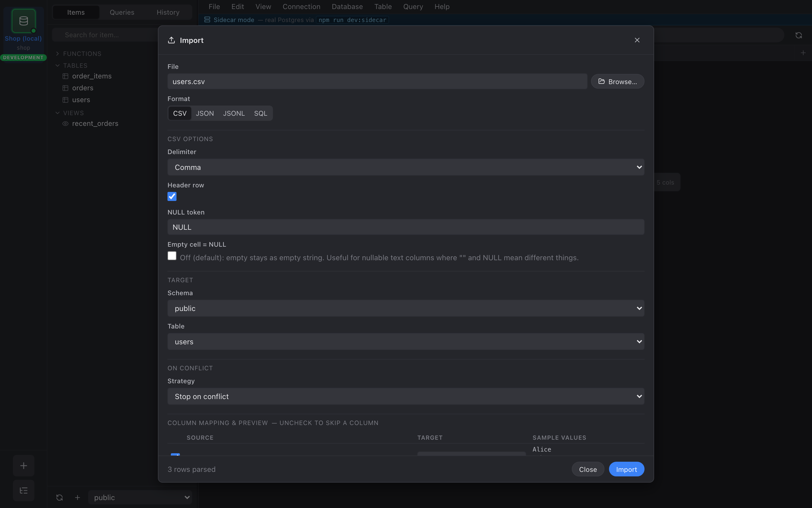Click the upload icon in Import dialog header

point(171,40)
